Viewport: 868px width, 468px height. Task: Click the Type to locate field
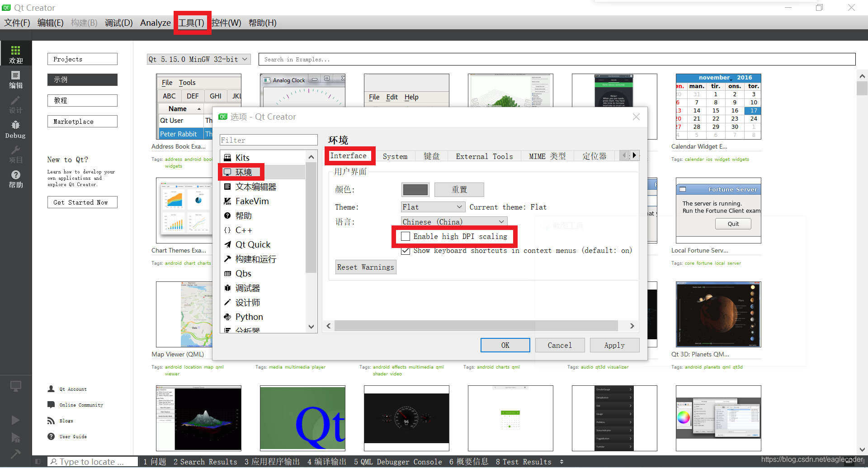tap(93, 462)
